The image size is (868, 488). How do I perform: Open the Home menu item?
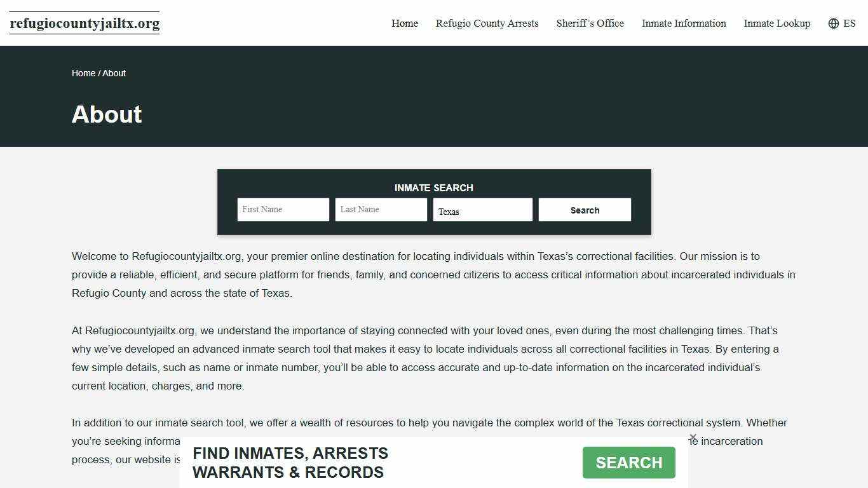point(405,24)
